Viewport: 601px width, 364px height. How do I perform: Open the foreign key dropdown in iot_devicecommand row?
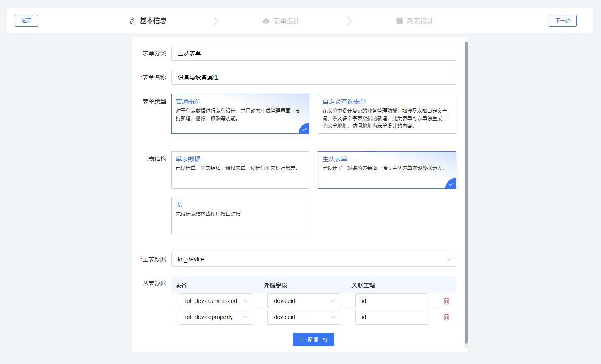pos(304,301)
